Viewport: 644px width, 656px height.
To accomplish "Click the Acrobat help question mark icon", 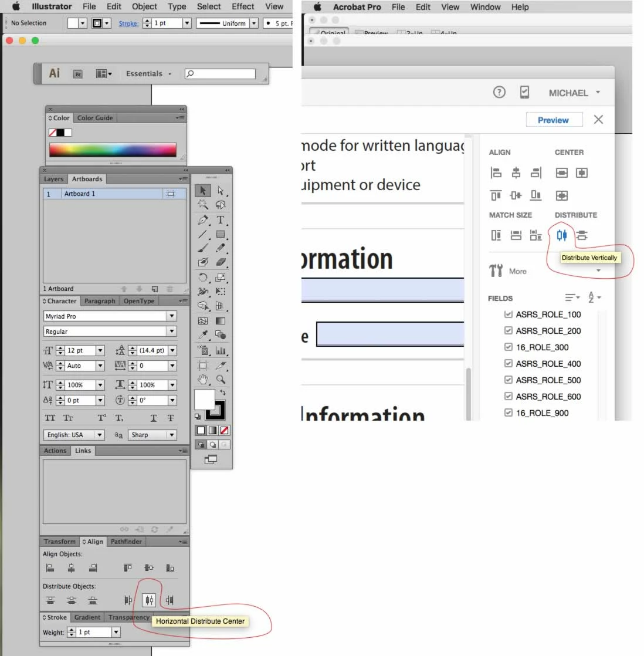I will coord(499,92).
